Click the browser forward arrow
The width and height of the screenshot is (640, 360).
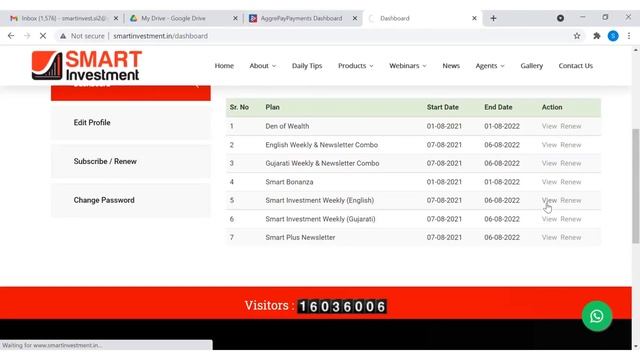point(27,36)
